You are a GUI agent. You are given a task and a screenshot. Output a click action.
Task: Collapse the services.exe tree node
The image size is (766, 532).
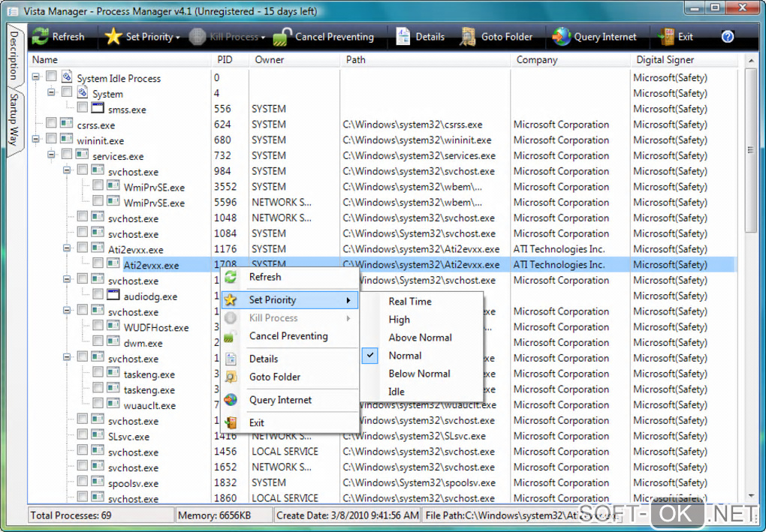51,155
